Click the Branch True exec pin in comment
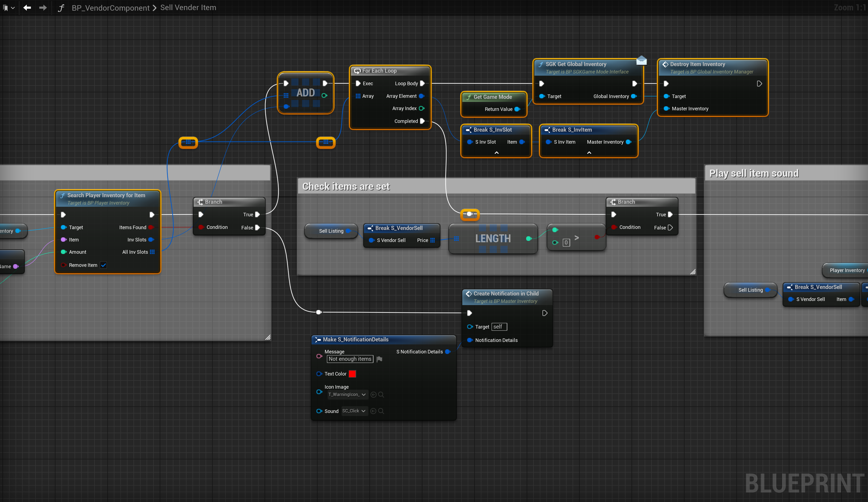Image resolution: width=868 pixels, height=502 pixels. (670, 214)
